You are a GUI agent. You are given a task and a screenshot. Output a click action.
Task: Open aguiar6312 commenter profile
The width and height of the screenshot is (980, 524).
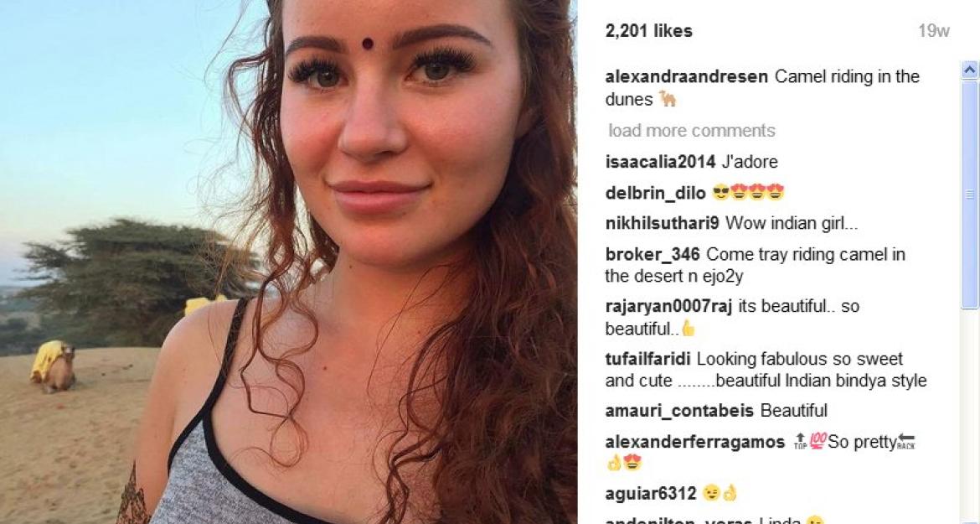click(x=650, y=494)
